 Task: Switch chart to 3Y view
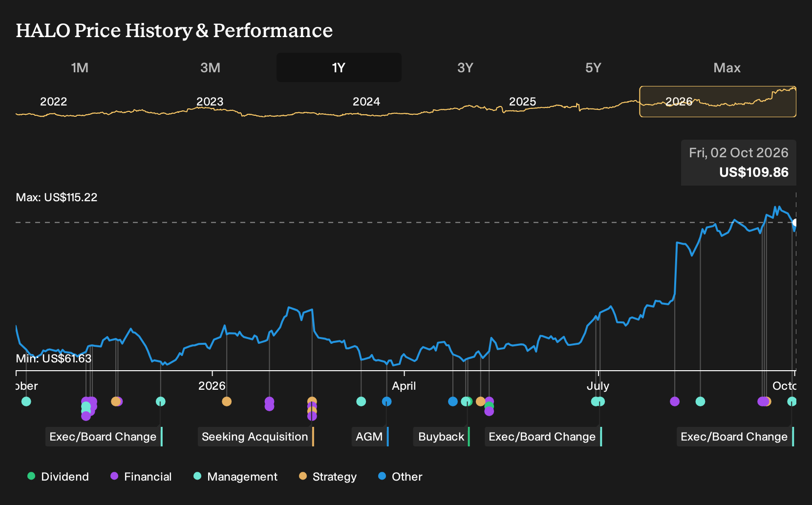click(x=465, y=67)
